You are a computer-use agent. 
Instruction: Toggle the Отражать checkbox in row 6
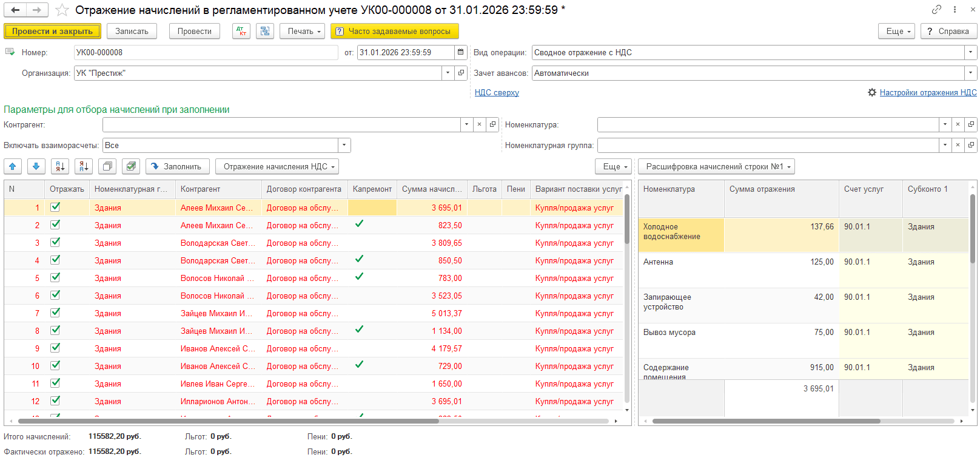click(55, 295)
